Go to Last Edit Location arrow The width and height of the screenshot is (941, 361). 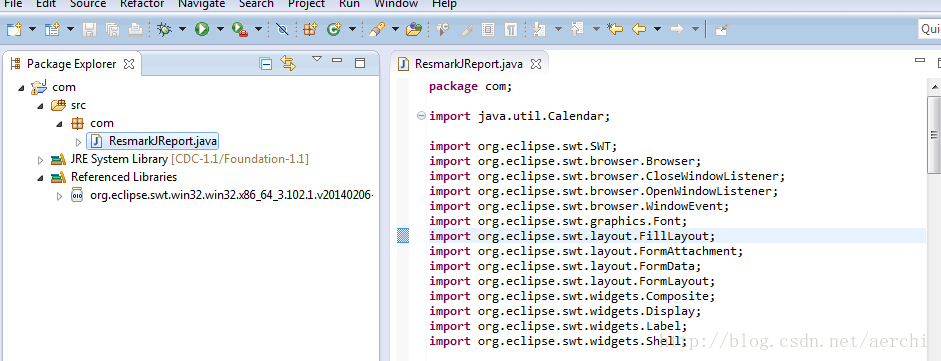coord(615,29)
